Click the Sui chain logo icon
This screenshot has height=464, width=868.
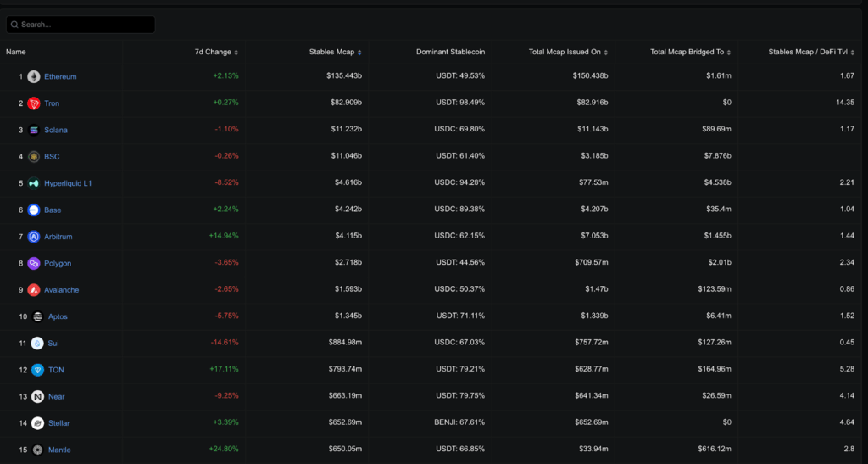click(x=37, y=344)
